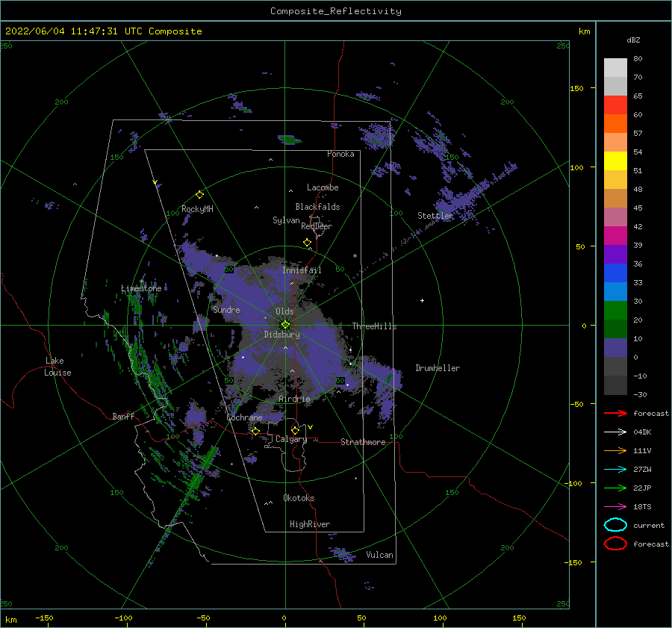
Task: Click the Drumheller label
Action: point(438,368)
